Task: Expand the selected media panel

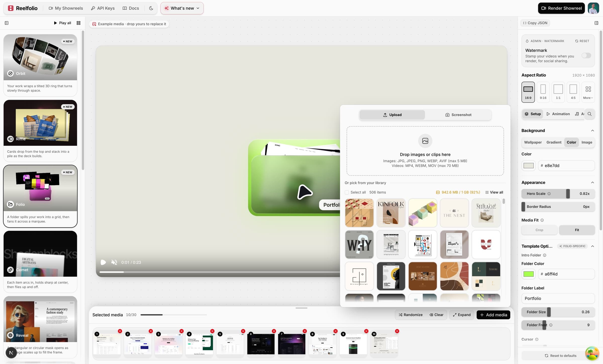Action: point(462,315)
